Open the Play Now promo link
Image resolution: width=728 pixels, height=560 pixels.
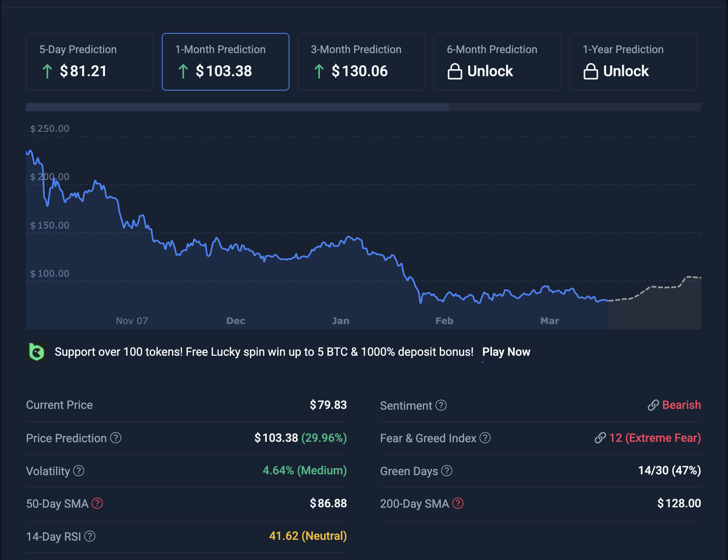coord(506,352)
